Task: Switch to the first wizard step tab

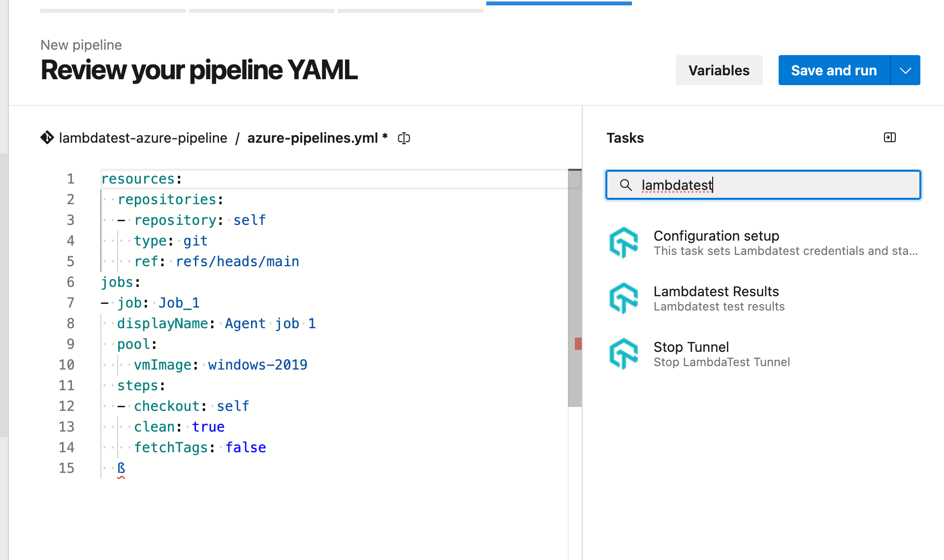Action: tap(112, 10)
